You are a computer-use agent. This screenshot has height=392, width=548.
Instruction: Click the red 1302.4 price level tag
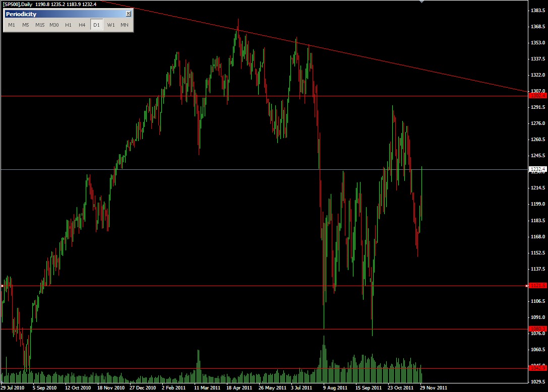coord(538,96)
